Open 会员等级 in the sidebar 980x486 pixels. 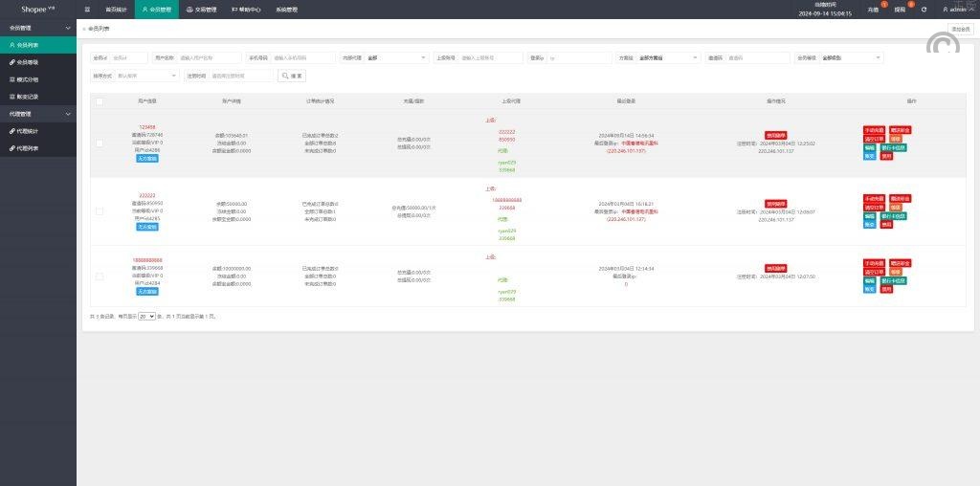(29, 61)
